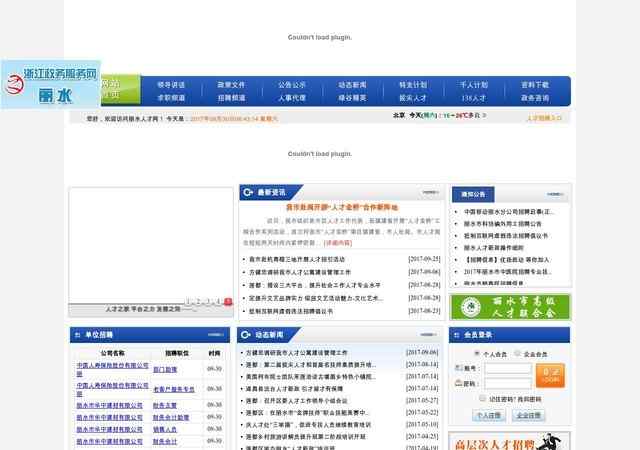Click the 个人注册 button
The height and width of the screenshot is (450, 640).
pyautogui.click(x=489, y=415)
